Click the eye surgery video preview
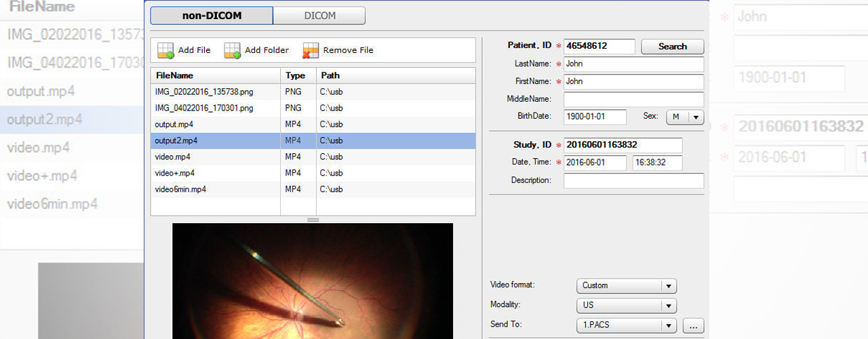868x339 pixels. point(313,281)
